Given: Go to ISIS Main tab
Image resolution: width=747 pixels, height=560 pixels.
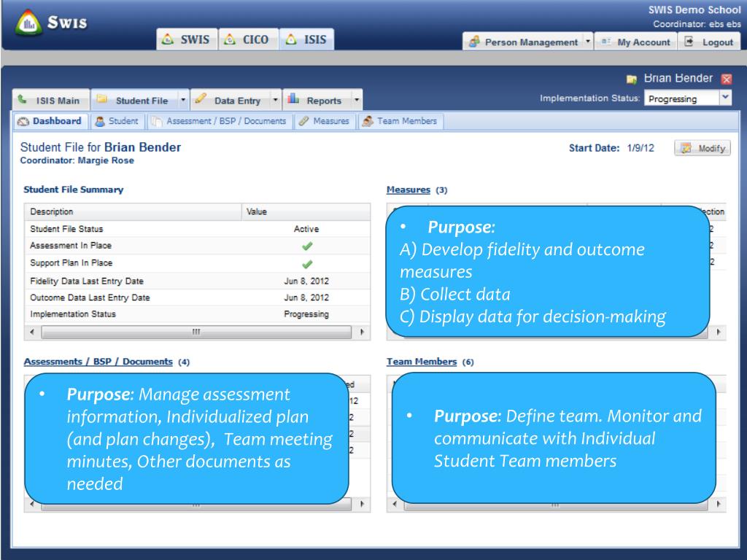Looking at the screenshot, I should click(50, 101).
